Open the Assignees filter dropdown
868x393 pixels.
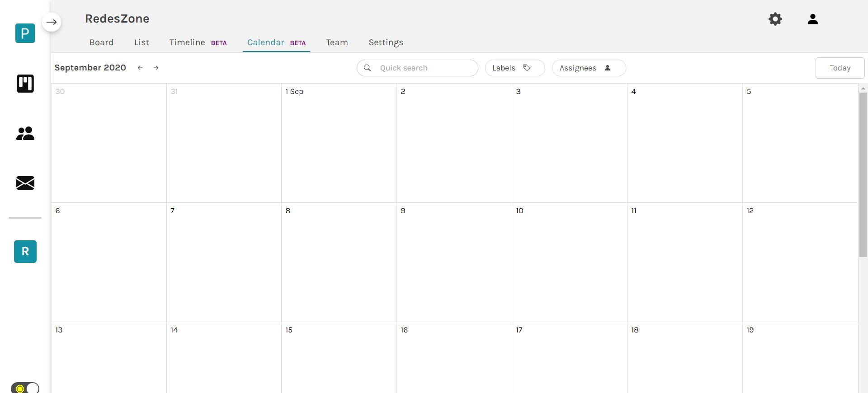588,68
